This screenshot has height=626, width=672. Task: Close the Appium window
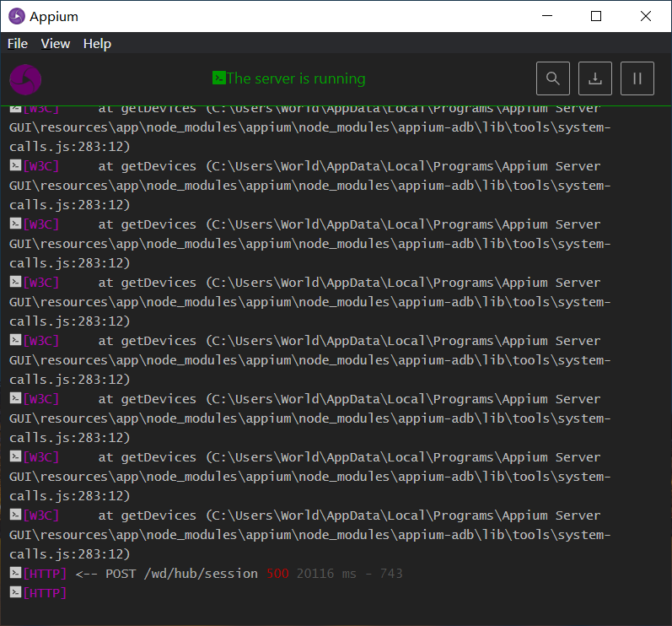tap(645, 16)
